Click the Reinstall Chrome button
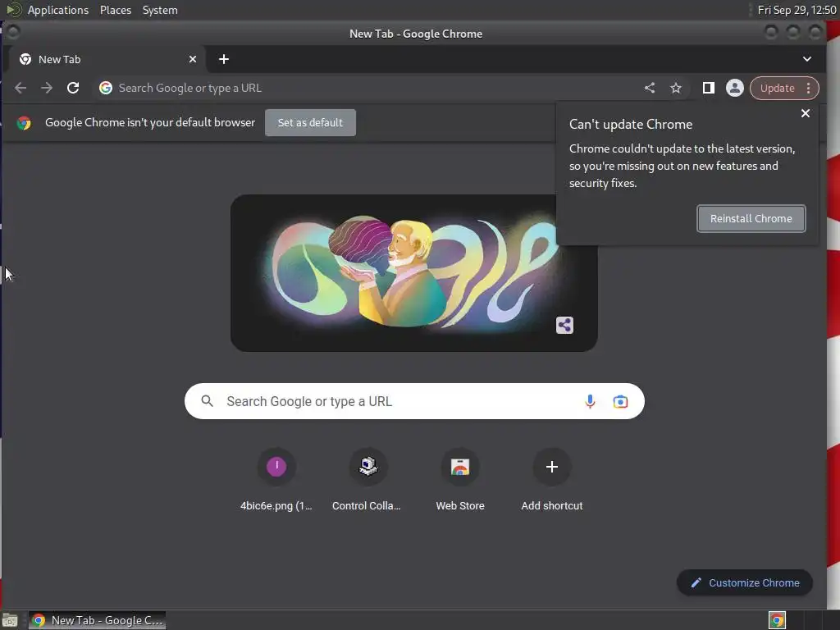 pos(751,218)
